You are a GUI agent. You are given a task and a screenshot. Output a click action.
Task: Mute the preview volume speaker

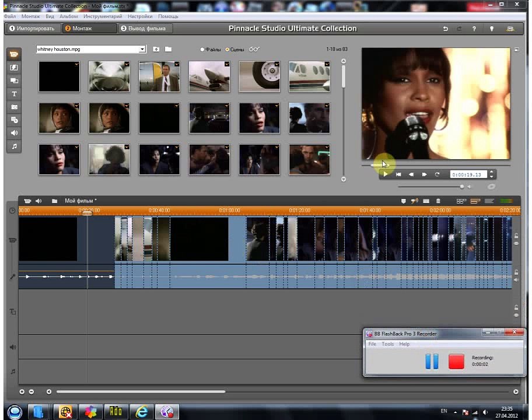469,187
